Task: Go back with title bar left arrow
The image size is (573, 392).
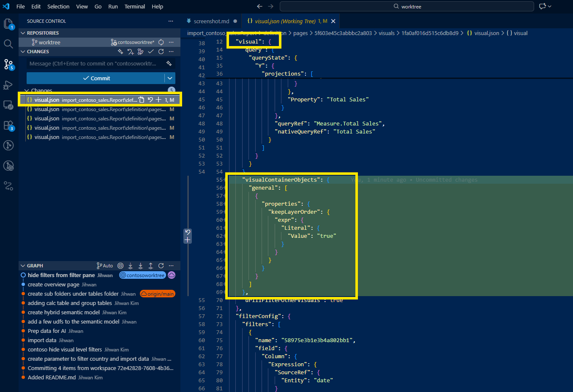Action: [259, 6]
